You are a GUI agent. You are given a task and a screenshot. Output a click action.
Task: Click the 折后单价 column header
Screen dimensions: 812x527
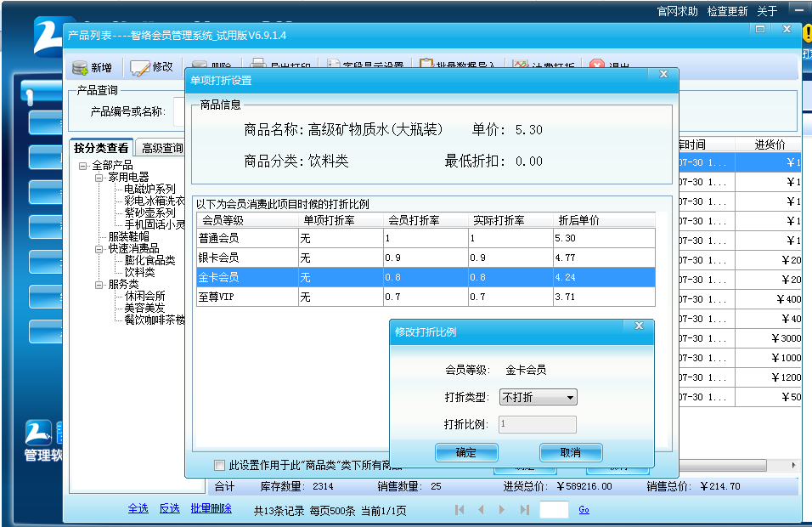tap(605, 220)
